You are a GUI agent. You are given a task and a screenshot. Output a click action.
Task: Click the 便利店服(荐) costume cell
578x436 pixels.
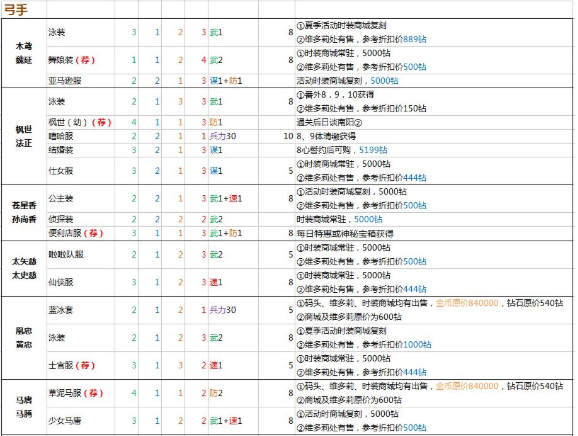(80, 233)
